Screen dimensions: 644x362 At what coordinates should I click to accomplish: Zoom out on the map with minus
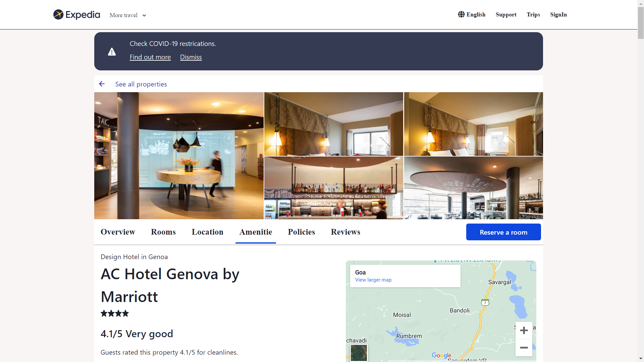pyautogui.click(x=524, y=348)
